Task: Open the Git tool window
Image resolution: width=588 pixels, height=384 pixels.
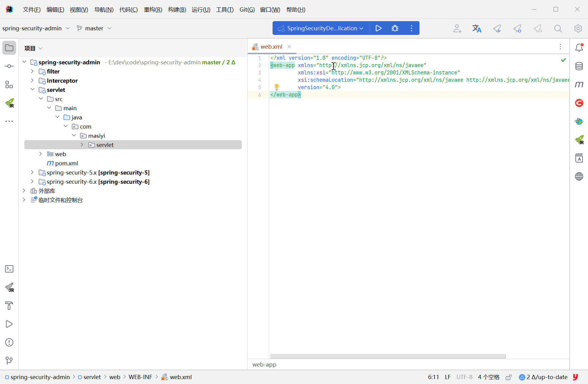Action: pyautogui.click(x=9, y=361)
